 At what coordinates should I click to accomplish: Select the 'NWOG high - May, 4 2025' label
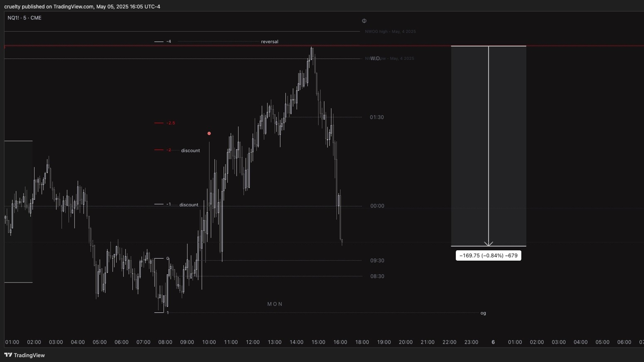(390, 31)
